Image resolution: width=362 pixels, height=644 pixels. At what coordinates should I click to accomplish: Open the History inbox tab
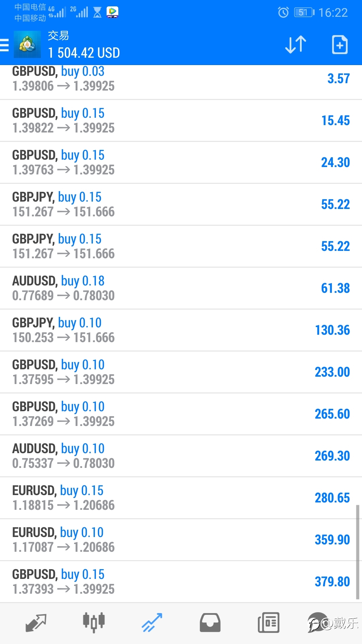click(210, 623)
